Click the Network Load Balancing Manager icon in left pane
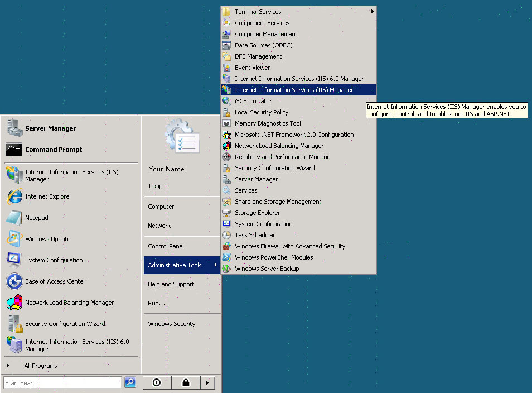This screenshot has height=393, width=532. coord(14,303)
